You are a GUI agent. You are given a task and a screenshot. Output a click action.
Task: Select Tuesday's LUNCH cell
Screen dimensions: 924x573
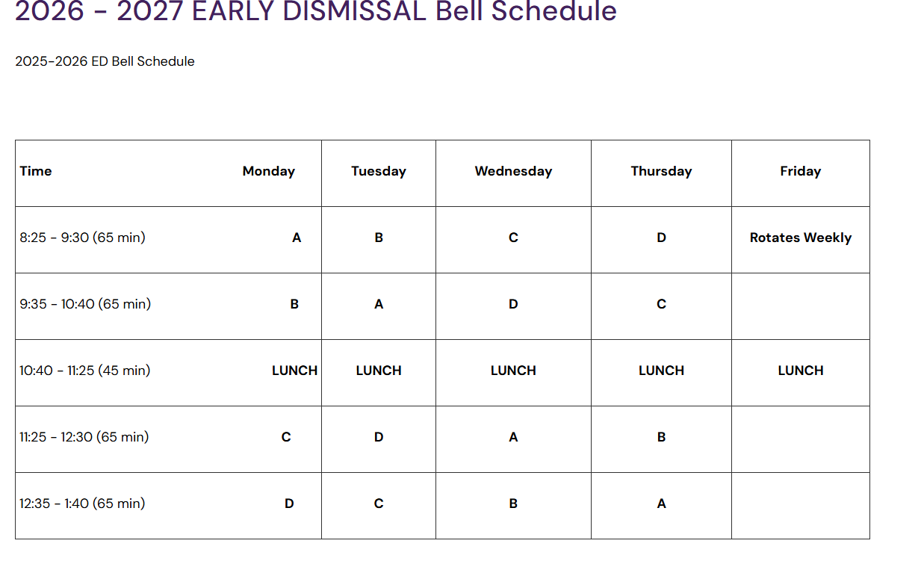click(379, 371)
